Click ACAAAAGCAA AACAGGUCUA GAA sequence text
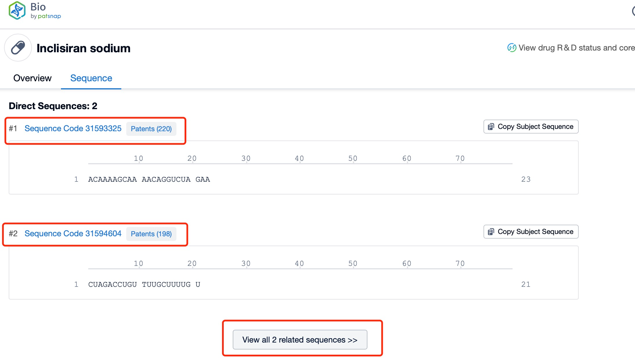Image resolution: width=635 pixels, height=364 pixels. pyautogui.click(x=149, y=180)
